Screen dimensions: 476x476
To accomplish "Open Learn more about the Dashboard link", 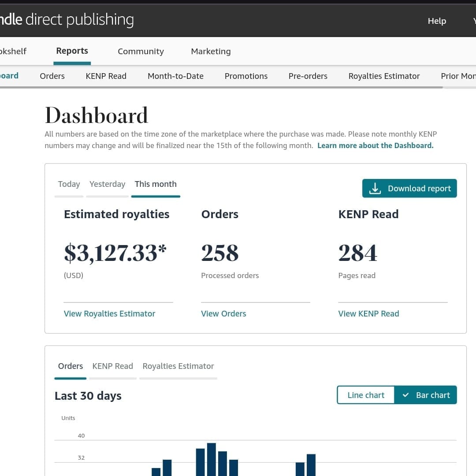I will pyautogui.click(x=375, y=145).
